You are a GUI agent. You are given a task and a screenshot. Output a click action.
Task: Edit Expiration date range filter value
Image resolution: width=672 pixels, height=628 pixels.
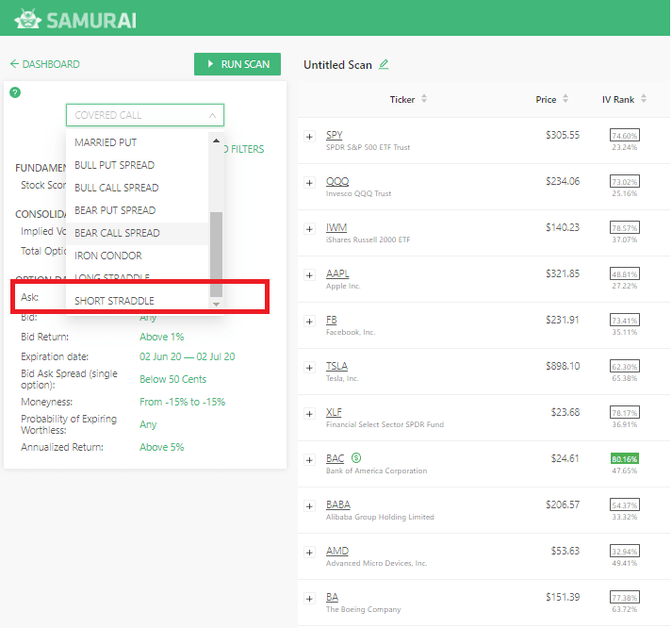[x=188, y=356]
